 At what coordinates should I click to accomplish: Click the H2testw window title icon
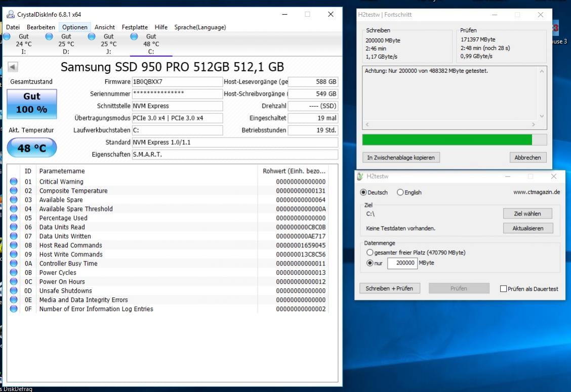click(360, 176)
